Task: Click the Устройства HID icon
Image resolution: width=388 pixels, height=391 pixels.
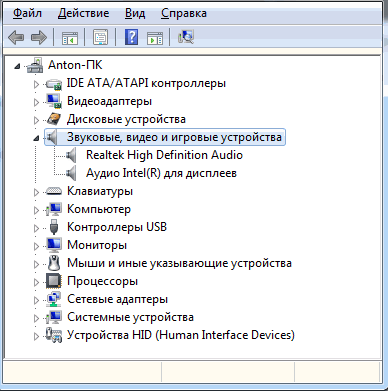Action: coord(54,335)
